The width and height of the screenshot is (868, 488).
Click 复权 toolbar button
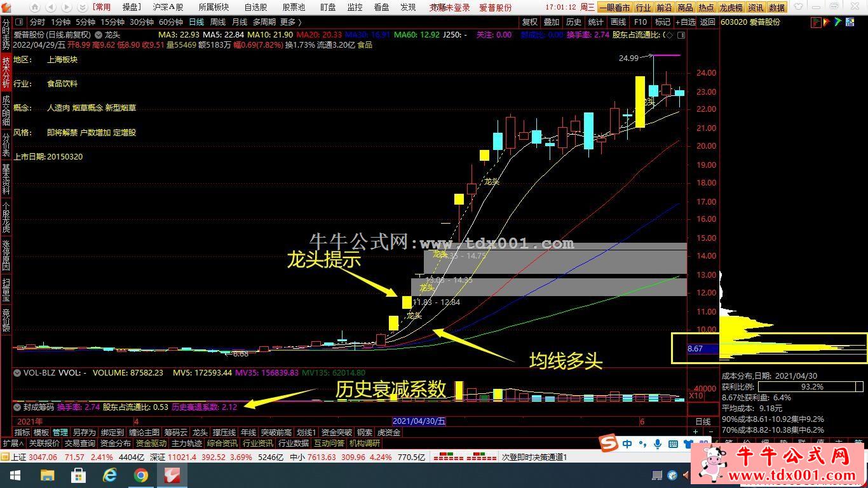coord(529,22)
